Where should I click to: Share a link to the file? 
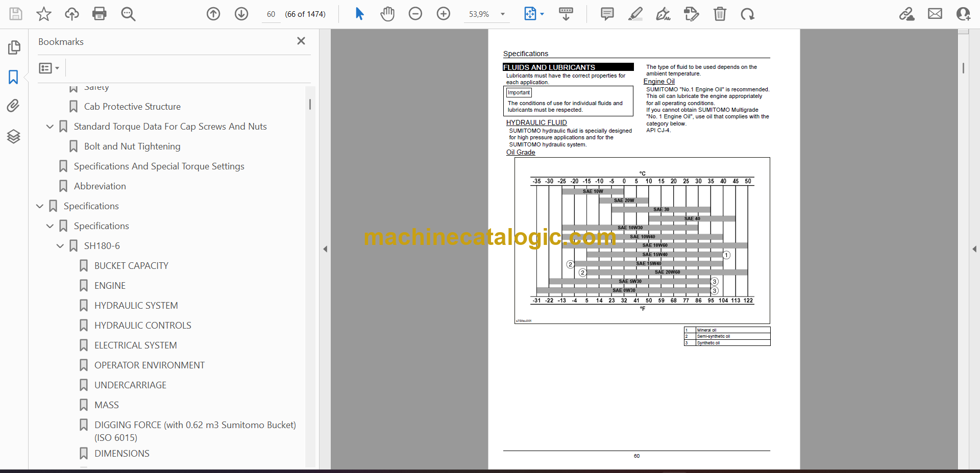pyautogui.click(x=907, y=14)
